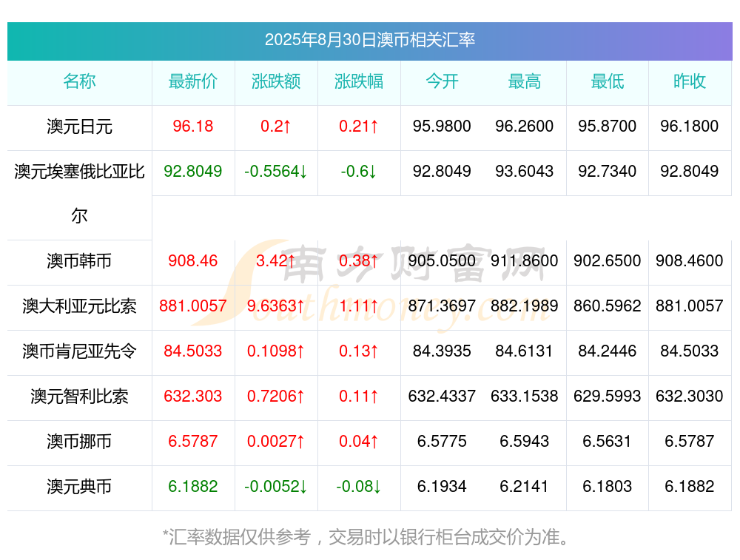Click the 澳币肯尼亚先令 row name
This screenshot has height=560, width=740.
[79, 351]
